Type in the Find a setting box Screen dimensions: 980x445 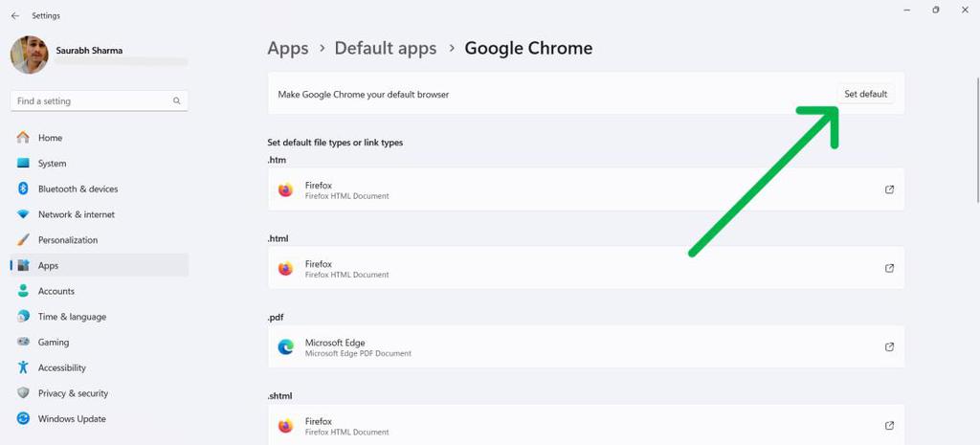pos(91,100)
